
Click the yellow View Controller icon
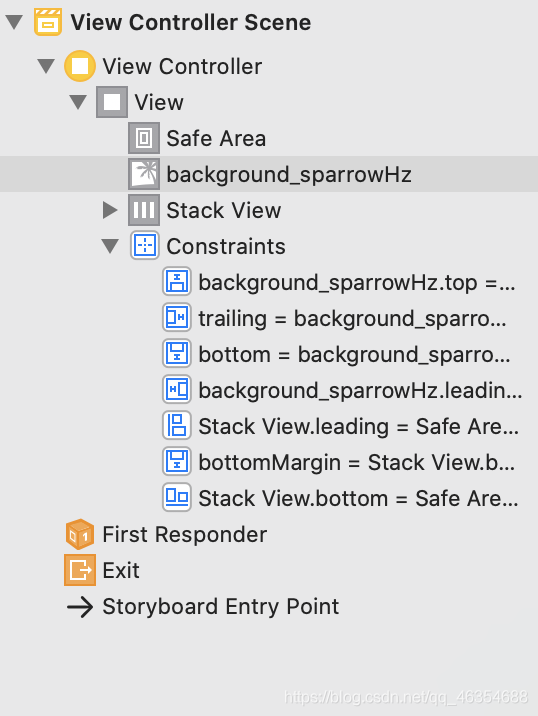[80, 66]
